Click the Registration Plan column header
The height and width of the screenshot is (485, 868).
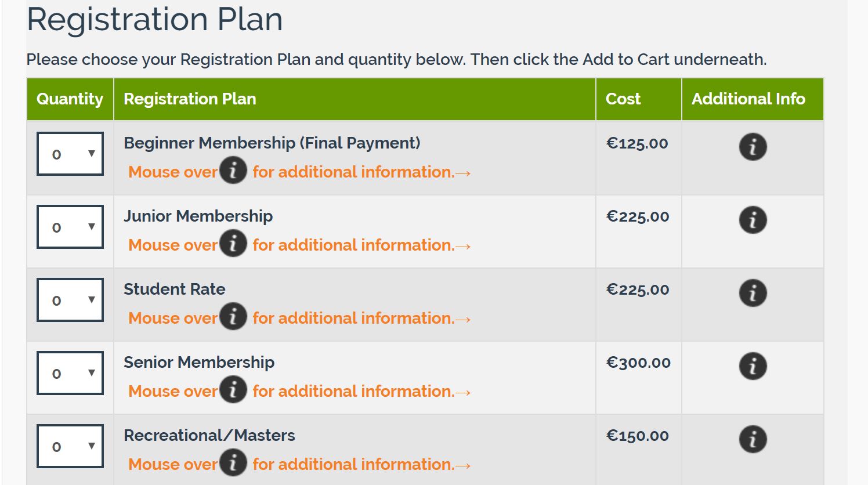[x=190, y=99]
